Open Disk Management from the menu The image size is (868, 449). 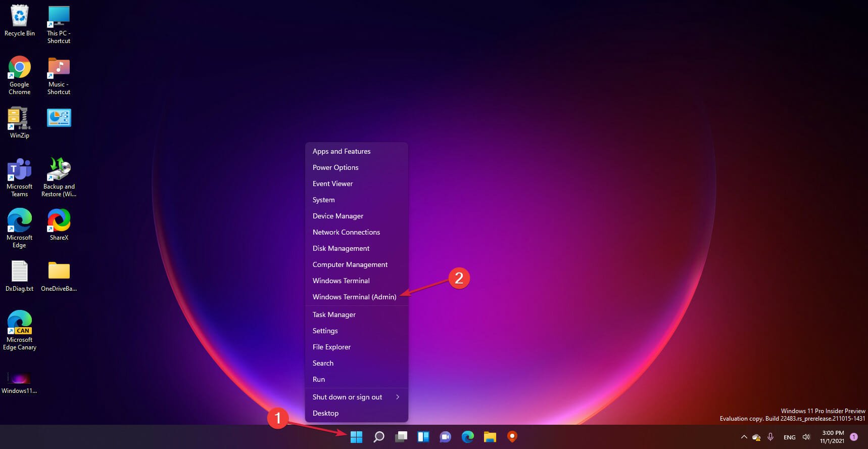pos(357,248)
